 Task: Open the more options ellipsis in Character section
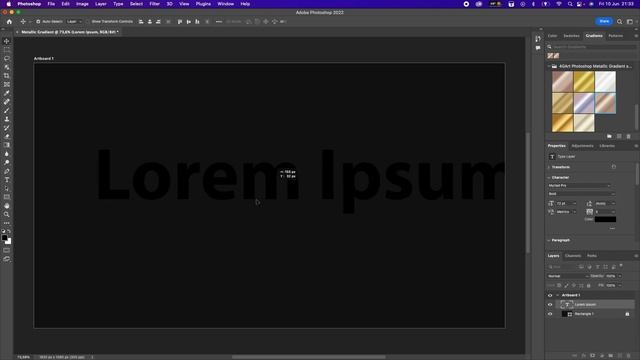coord(612,229)
